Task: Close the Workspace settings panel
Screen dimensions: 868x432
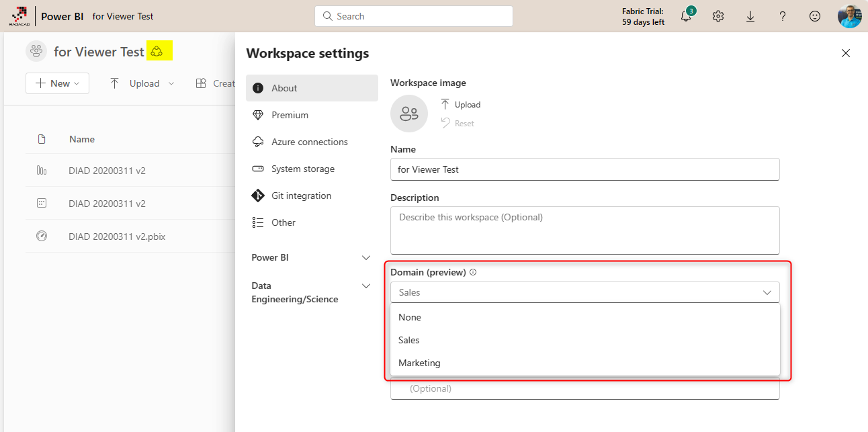Action: coord(846,53)
